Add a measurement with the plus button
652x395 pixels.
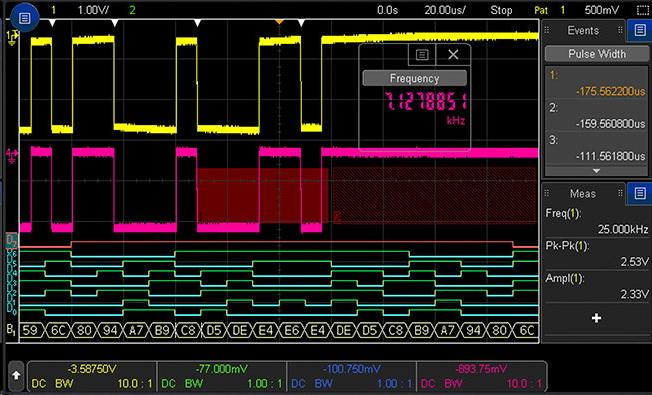click(596, 318)
